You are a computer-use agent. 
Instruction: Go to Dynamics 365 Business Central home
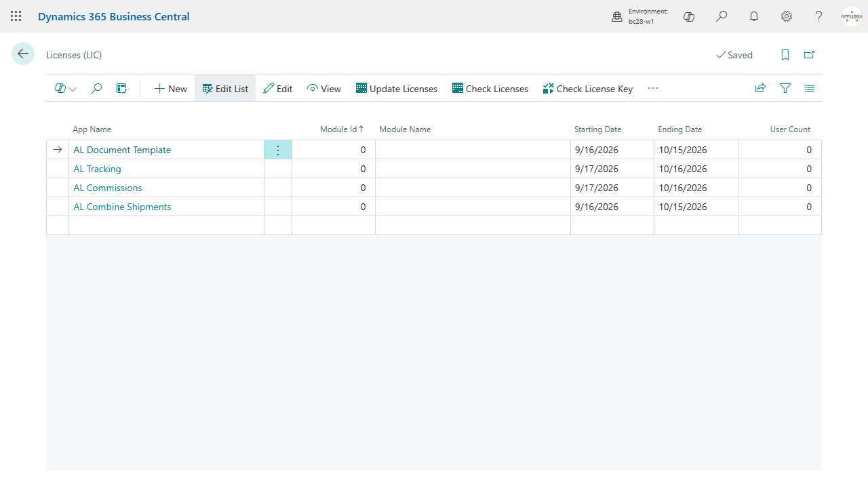(x=114, y=16)
